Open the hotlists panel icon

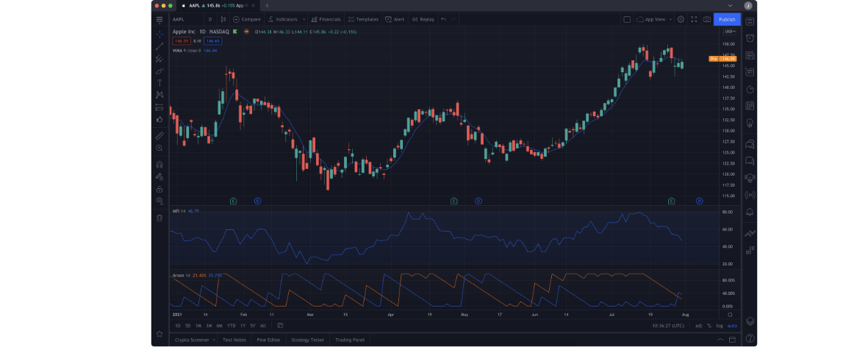pyautogui.click(x=750, y=89)
